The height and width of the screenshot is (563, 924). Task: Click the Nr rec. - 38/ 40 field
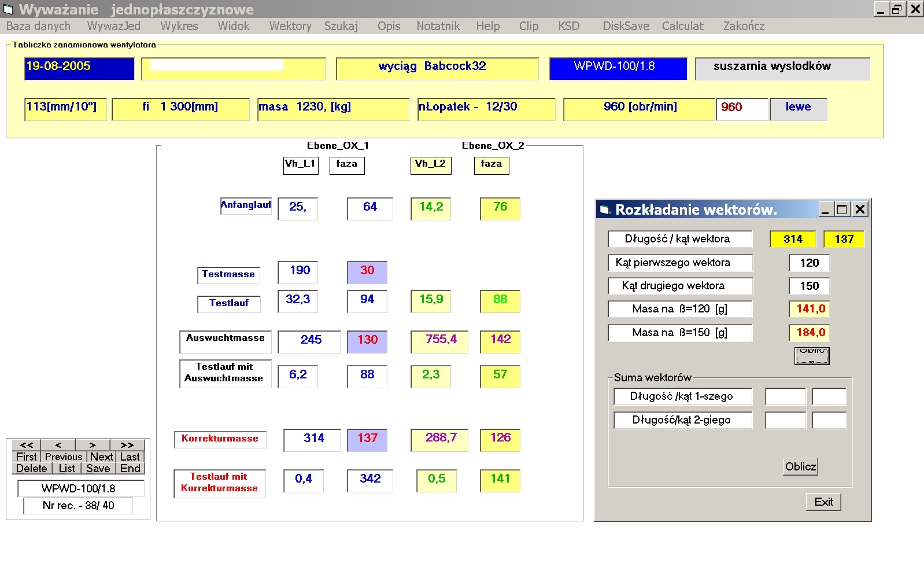(78, 506)
